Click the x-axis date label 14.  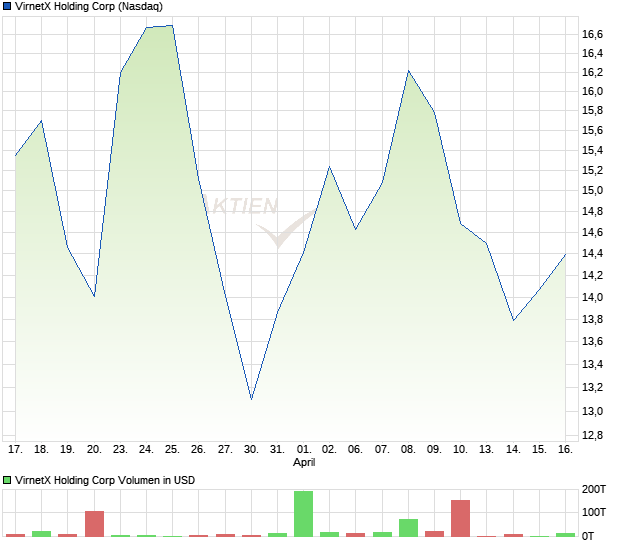(513, 449)
